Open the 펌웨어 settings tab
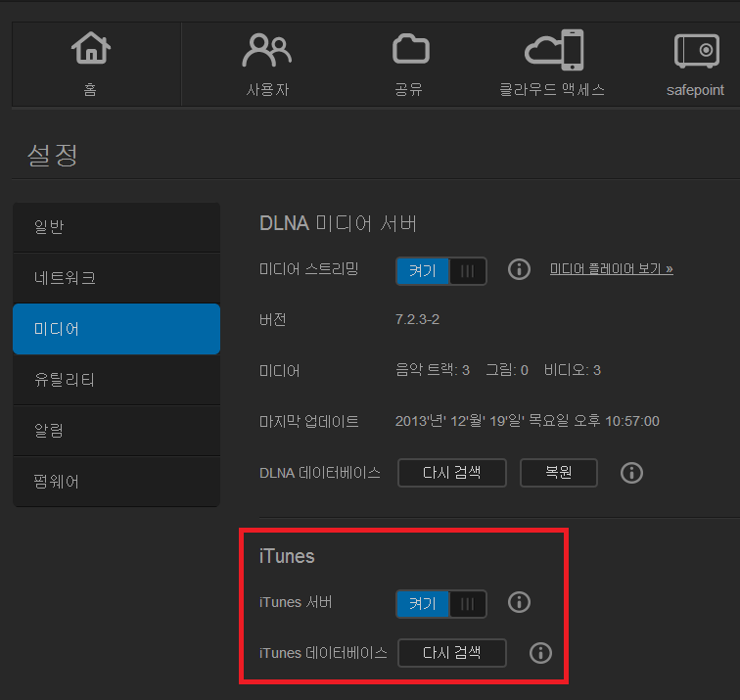Image resolution: width=740 pixels, height=700 pixels. point(116,482)
